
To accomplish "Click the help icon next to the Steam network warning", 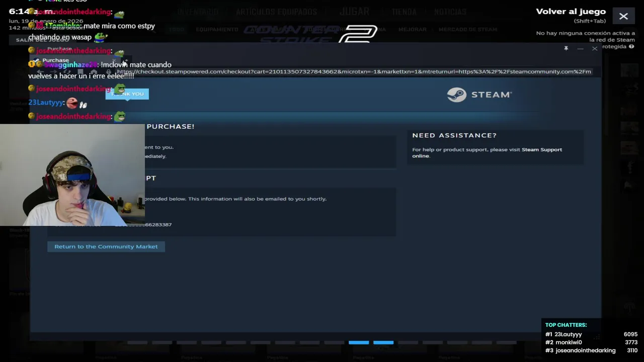I will [631, 46].
